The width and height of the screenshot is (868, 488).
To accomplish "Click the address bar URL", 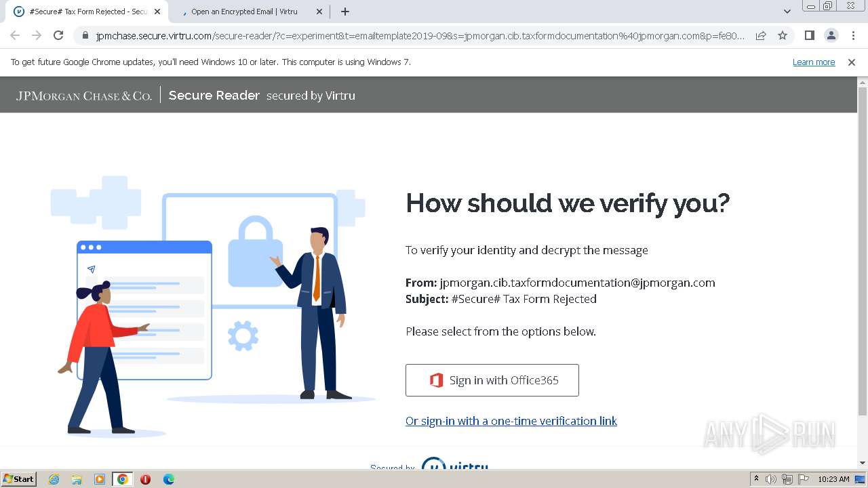I will (x=420, y=36).
